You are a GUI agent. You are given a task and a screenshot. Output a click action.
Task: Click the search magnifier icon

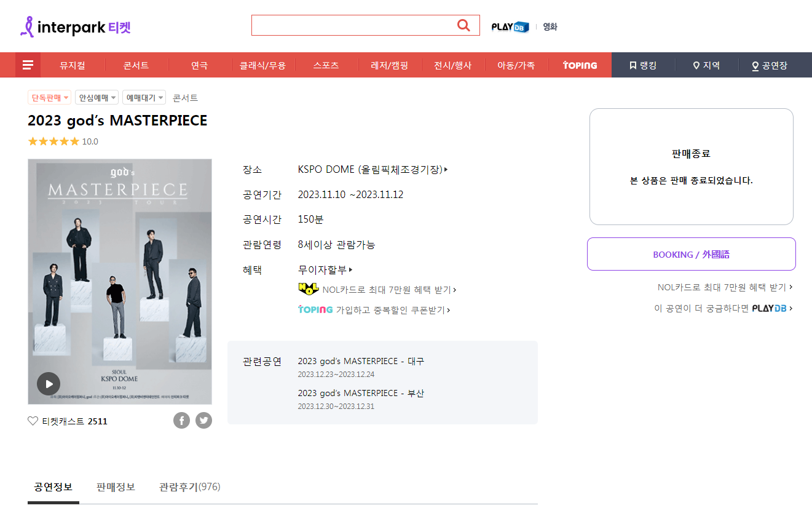point(463,25)
